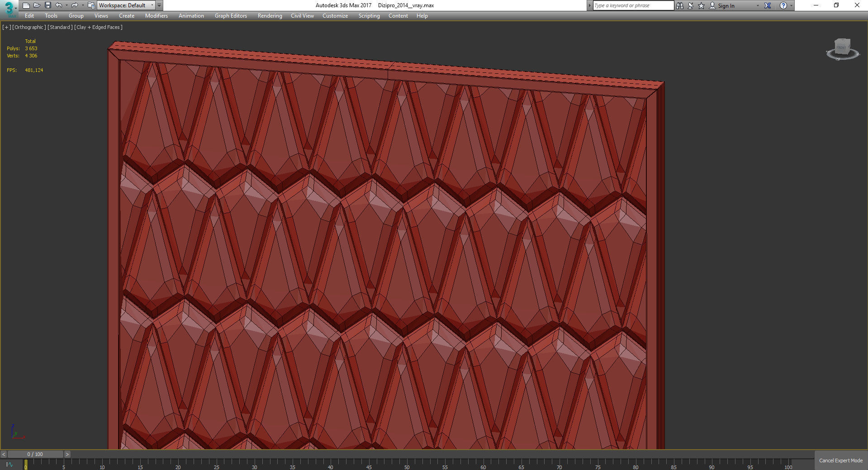This screenshot has height=470, width=868.
Task: Open the Scripting menu
Action: click(369, 16)
